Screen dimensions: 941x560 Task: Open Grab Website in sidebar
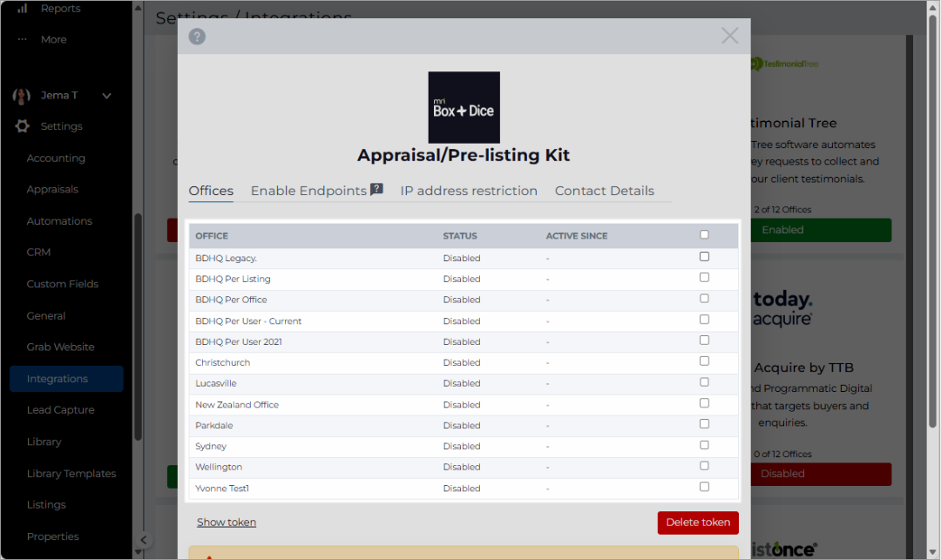61,347
